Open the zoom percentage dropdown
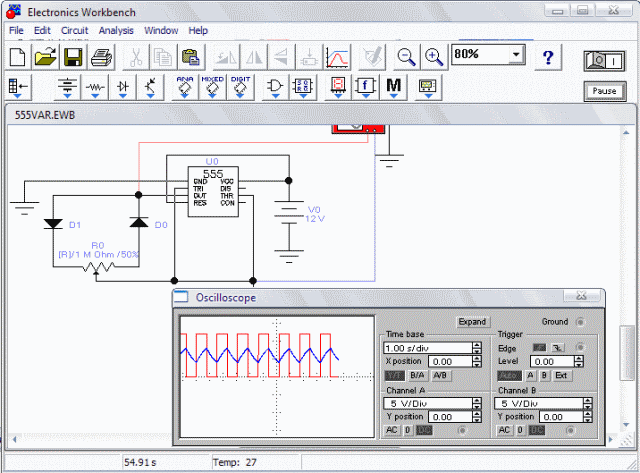 [x=516, y=54]
